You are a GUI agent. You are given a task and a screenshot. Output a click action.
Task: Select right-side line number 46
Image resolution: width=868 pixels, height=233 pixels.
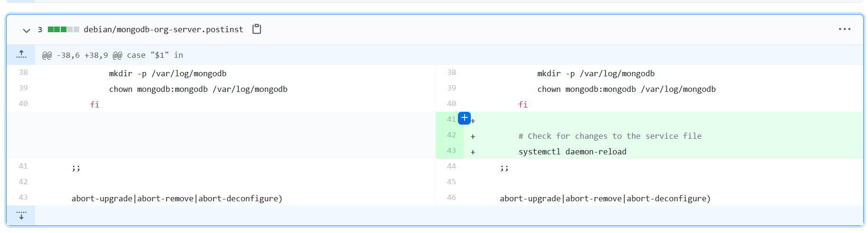[451, 197]
